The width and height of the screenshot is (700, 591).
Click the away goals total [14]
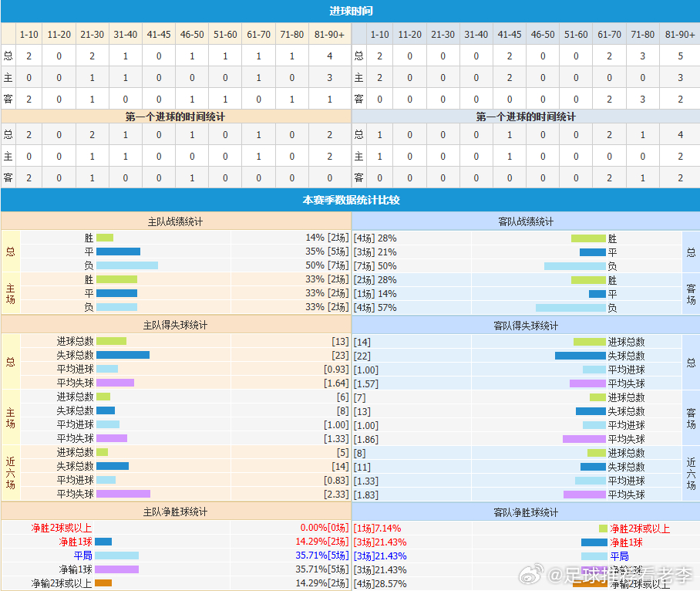tap(362, 342)
